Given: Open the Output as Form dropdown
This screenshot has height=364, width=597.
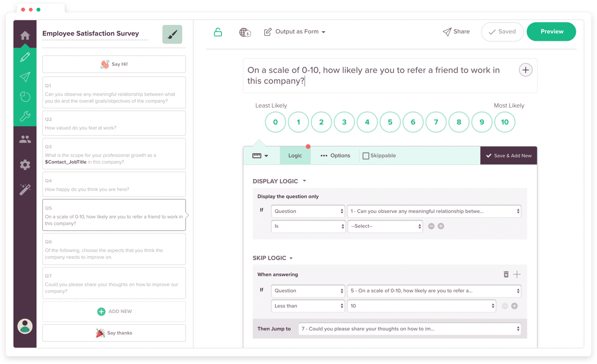Looking at the screenshot, I should tap(295, 32).
